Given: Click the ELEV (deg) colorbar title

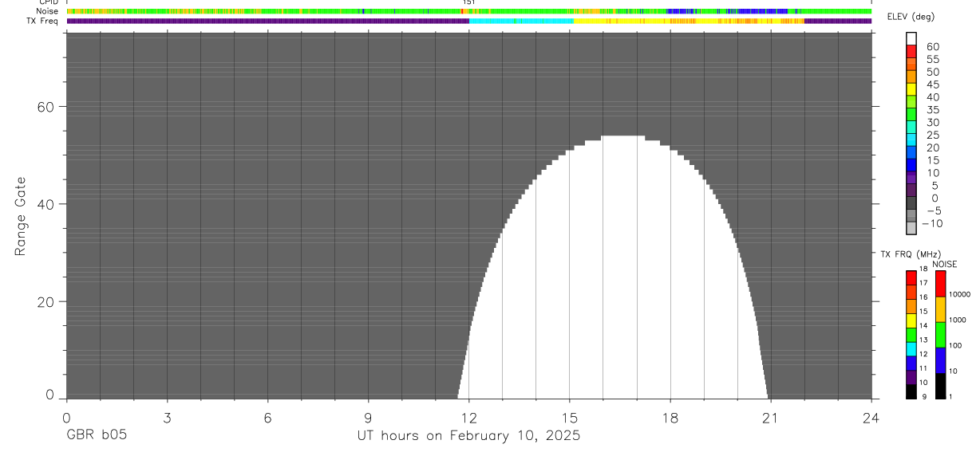Looking at the screenshot, I should (911, 17).
